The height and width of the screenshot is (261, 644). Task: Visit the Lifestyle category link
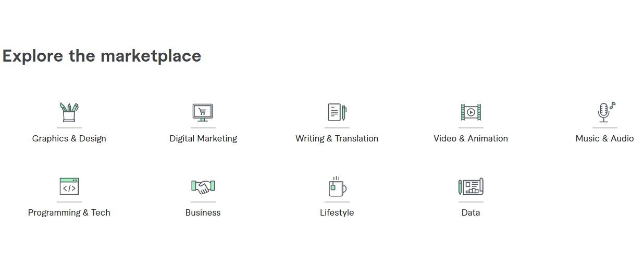pos(337,212)
